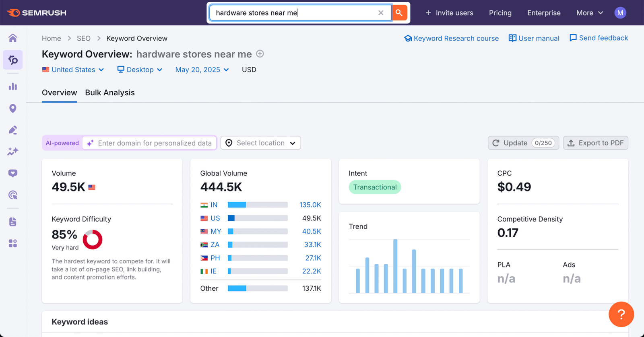Click the User manual book icon

pos(512,38)
